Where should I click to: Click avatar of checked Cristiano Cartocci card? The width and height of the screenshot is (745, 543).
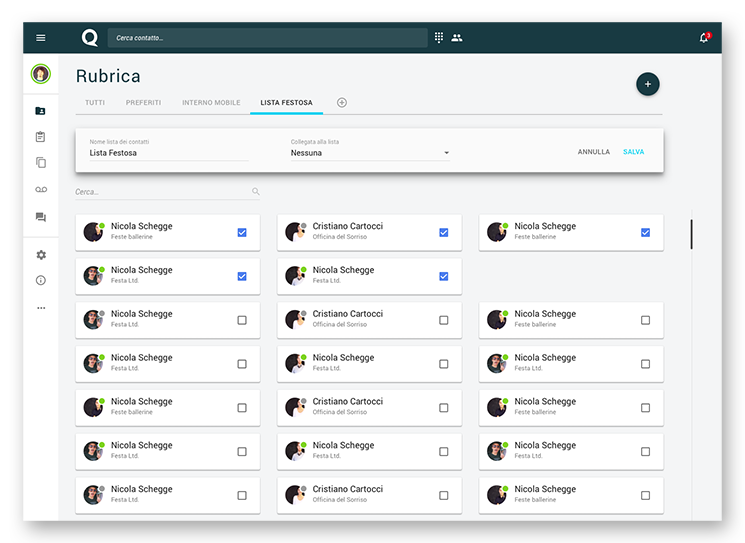coord(295,232)
